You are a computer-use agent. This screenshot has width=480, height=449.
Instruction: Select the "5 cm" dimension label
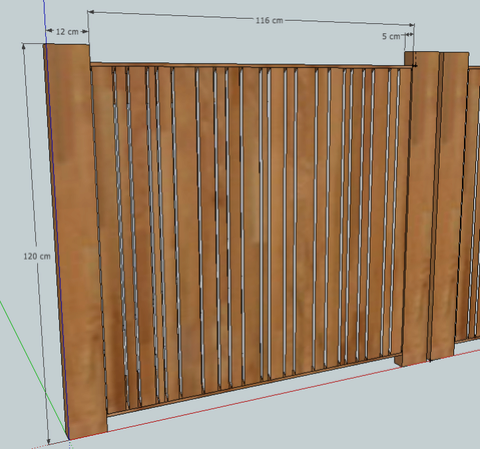391,36
